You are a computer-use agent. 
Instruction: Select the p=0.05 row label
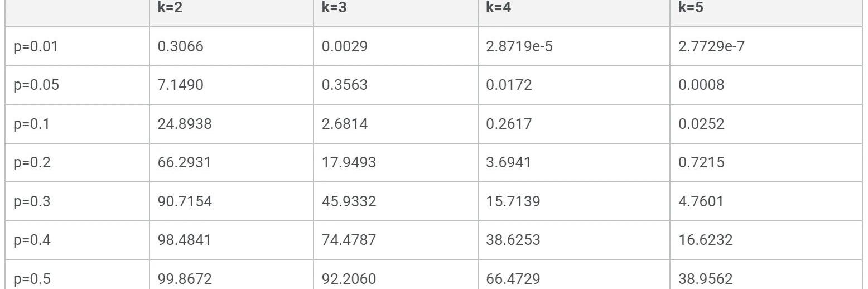pyautogui.click(x=78, y=84)
